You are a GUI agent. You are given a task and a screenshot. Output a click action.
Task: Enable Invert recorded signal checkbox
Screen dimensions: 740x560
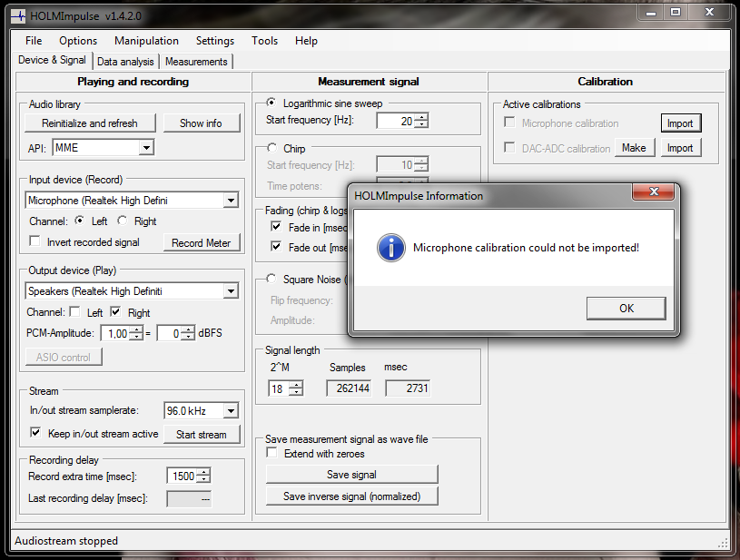click(x=35, y=241)
